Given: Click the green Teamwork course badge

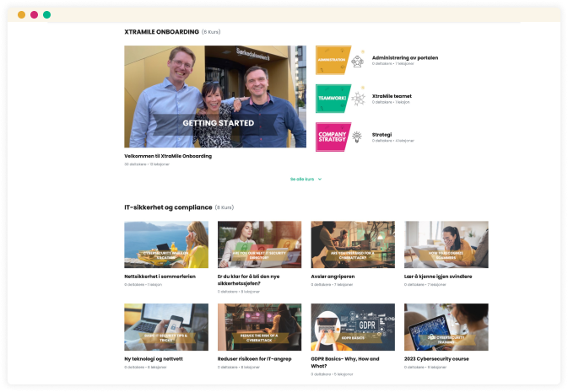Looking at the screenshot, I should coord(333,99).
